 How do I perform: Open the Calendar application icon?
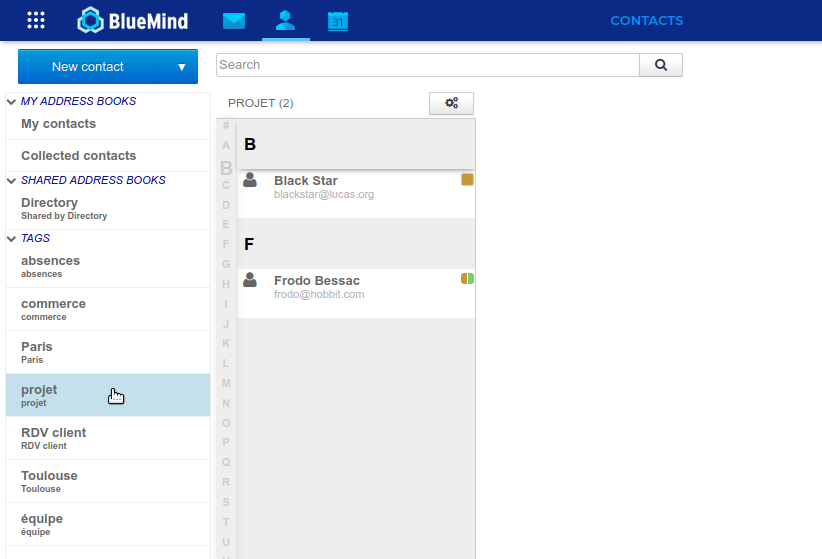click(338, 20)
